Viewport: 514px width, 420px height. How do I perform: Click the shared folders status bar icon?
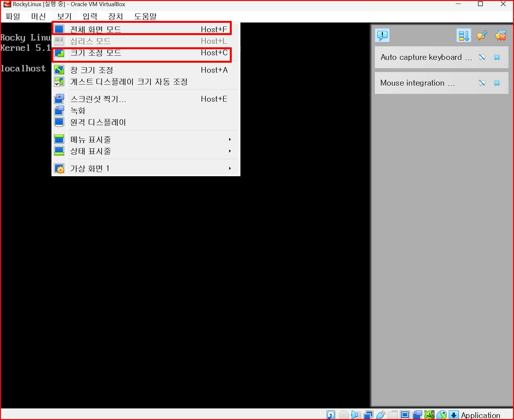point(392,415)
